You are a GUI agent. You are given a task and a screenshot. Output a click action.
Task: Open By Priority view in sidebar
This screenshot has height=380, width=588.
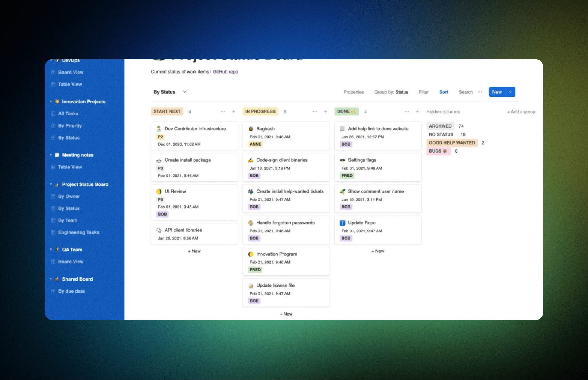pyautogui.click(x=70, y=126)
